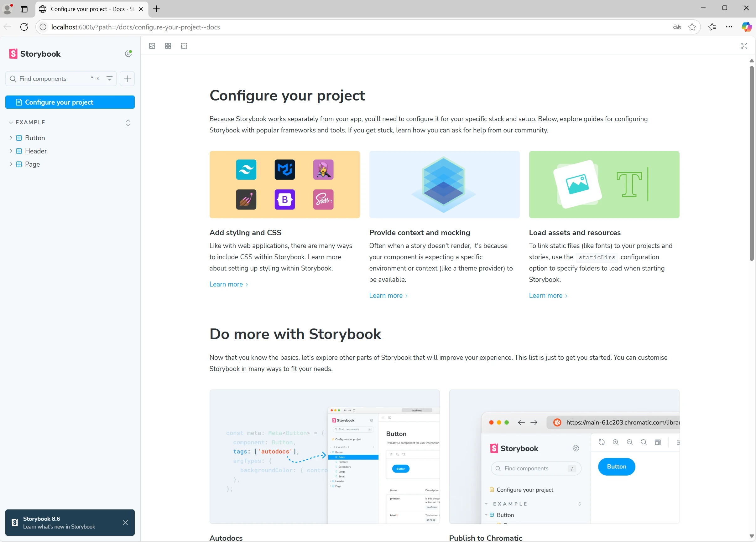Click the Autodocs heading
The height and width of the screenshot is (542, 756).
(226, 538)
